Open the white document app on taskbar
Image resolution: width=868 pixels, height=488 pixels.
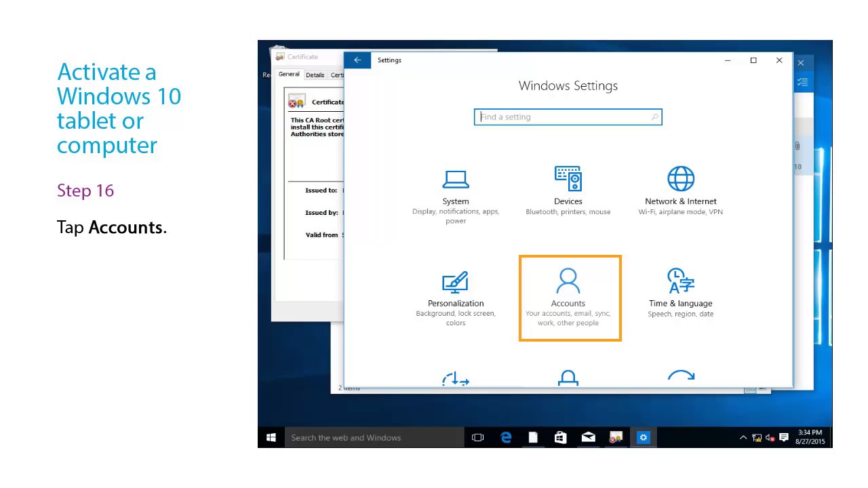click(533, 438)
